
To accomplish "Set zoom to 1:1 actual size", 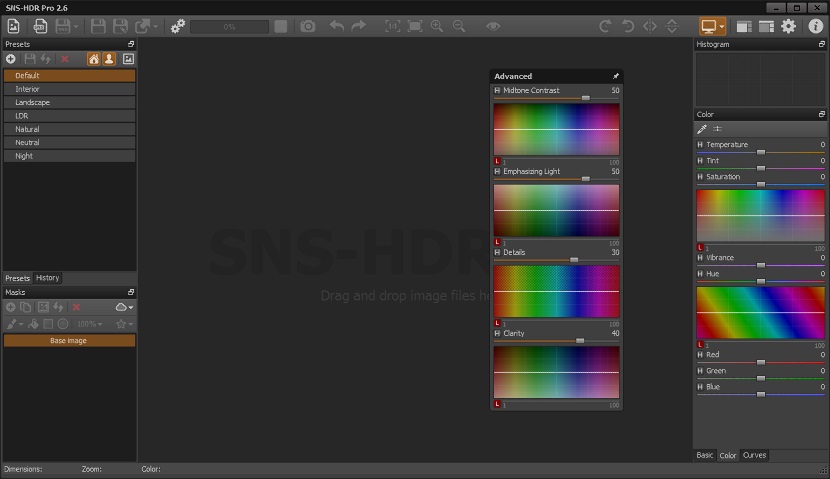I will pyautogui.click(x=392, y=26).
